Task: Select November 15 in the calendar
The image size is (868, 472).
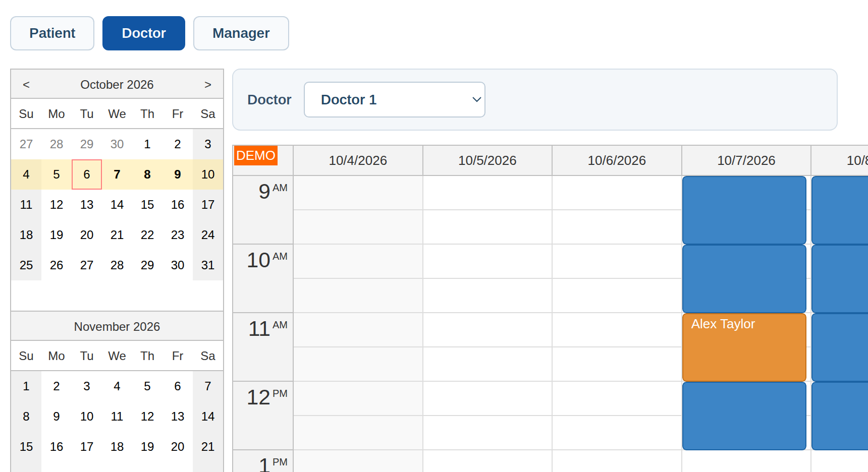Action: tap(26, 447)
